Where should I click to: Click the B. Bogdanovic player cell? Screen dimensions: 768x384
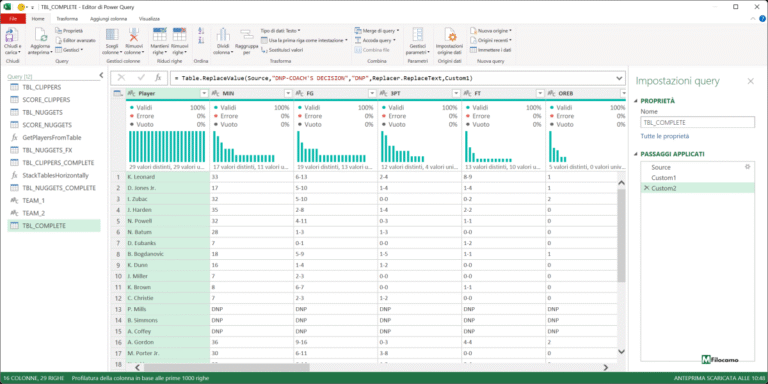[167, 254]
